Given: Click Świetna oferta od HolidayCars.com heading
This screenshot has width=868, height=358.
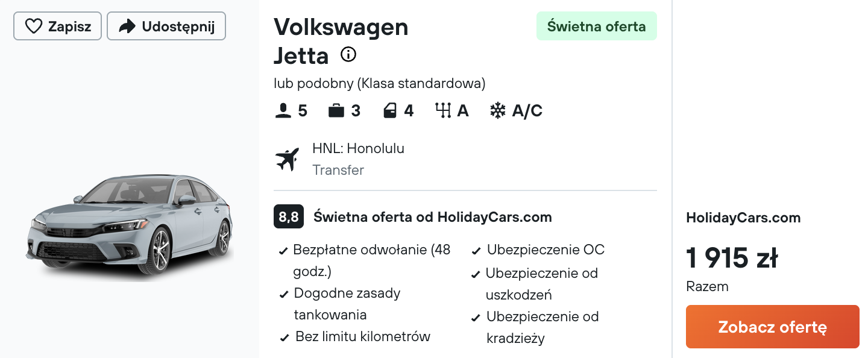Looking at the screenshot, I should 433,217.
